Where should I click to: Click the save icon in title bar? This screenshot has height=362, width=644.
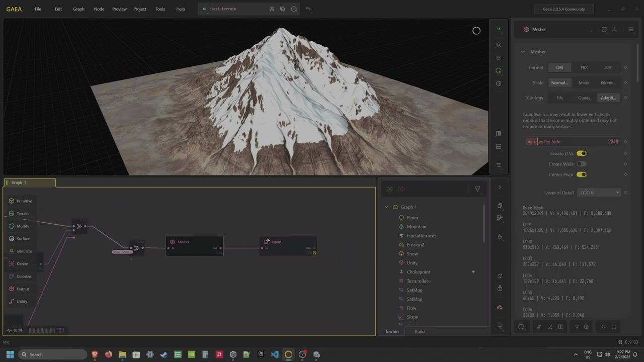click(272, 9)
